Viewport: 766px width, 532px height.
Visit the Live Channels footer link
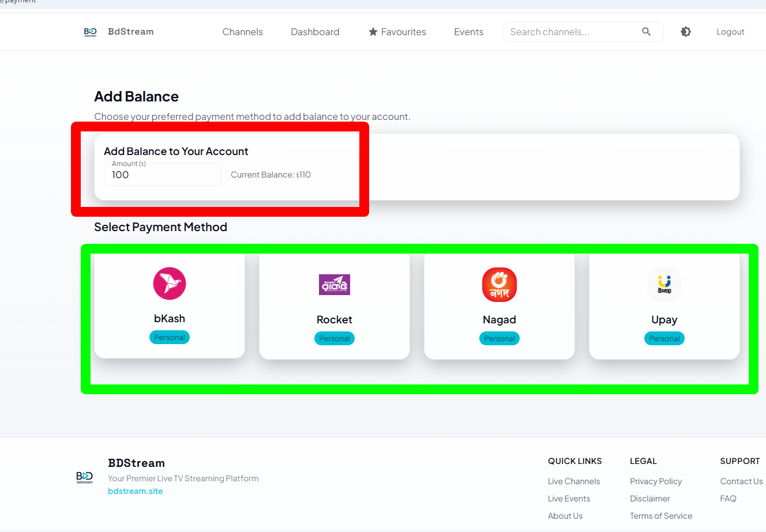click(574, 481)
